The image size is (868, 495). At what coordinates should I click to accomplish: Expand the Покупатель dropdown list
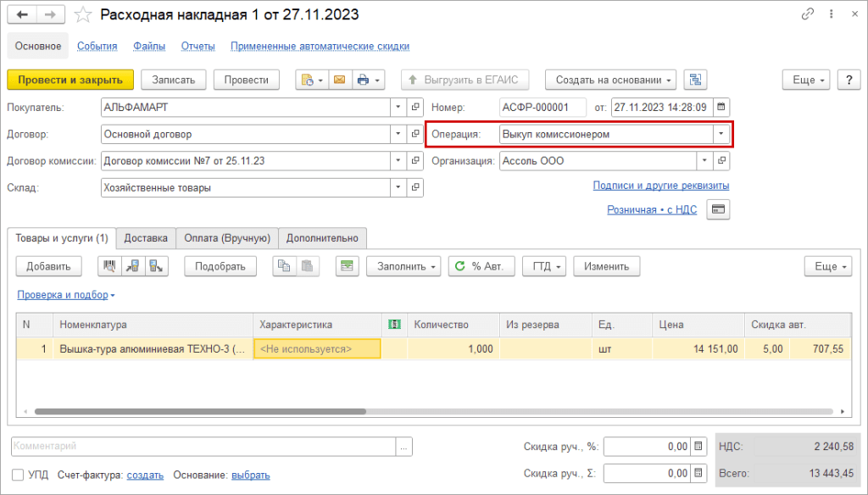coord(398,108)
